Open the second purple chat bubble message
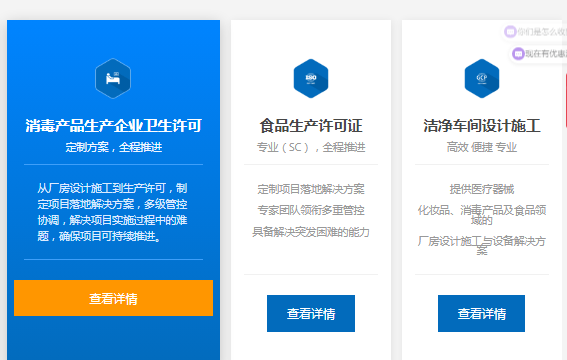Image resolution: width=567 pixels, height=360 pixels. tap(539, 54)
